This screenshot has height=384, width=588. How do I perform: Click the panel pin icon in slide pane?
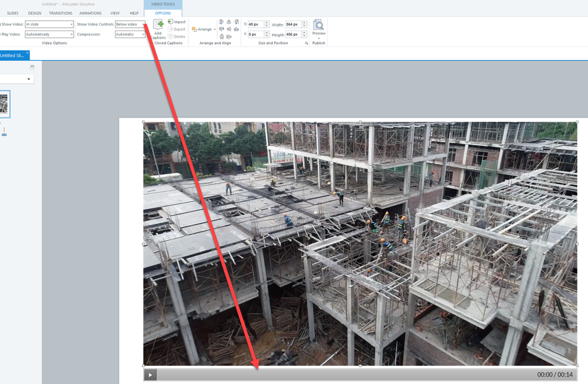[32, 68]
